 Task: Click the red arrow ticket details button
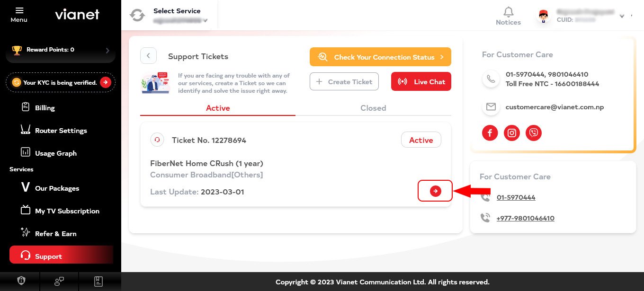pyautogui.click(x=435, y=191)
